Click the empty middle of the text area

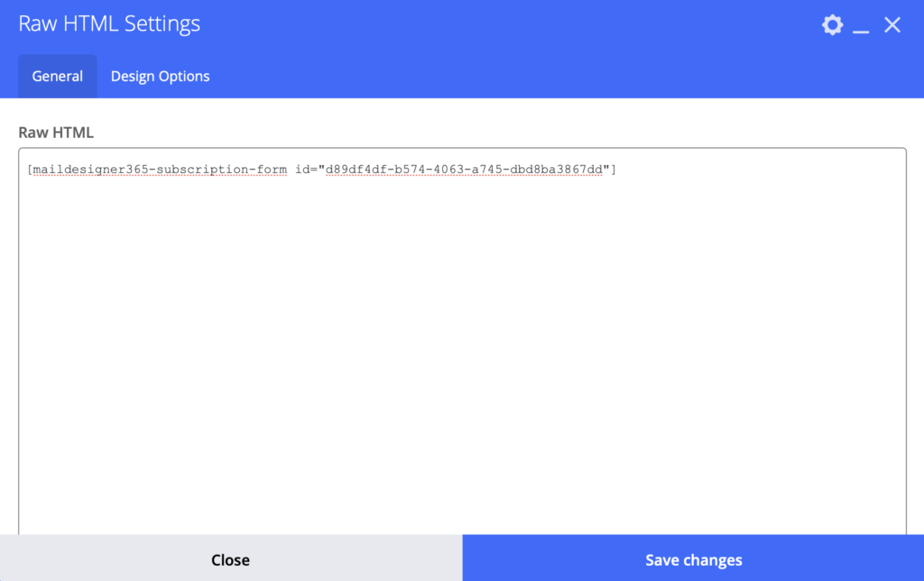pos(462,354)
